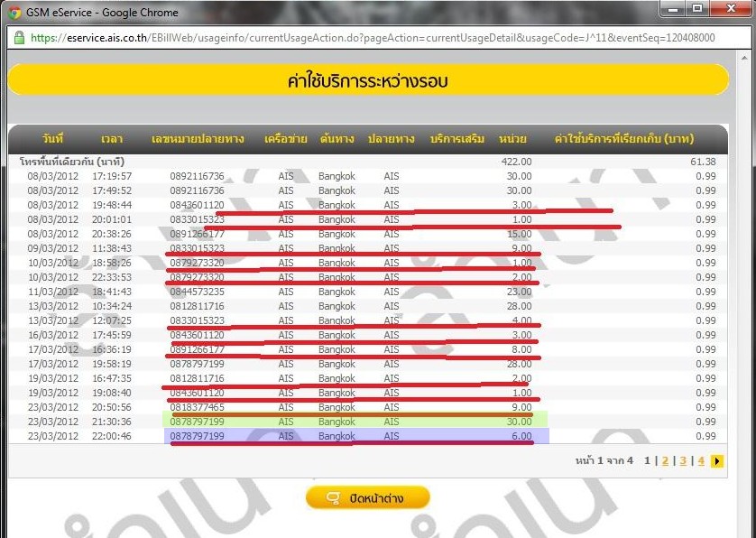Go to page 3 link

tap(683, 460)
